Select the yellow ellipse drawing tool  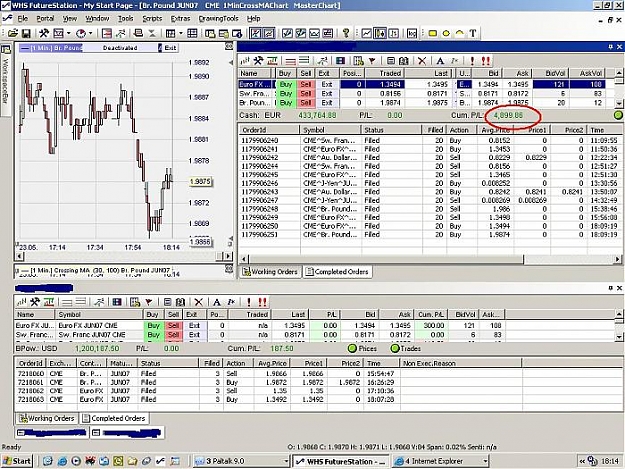[x=446, y=33]
